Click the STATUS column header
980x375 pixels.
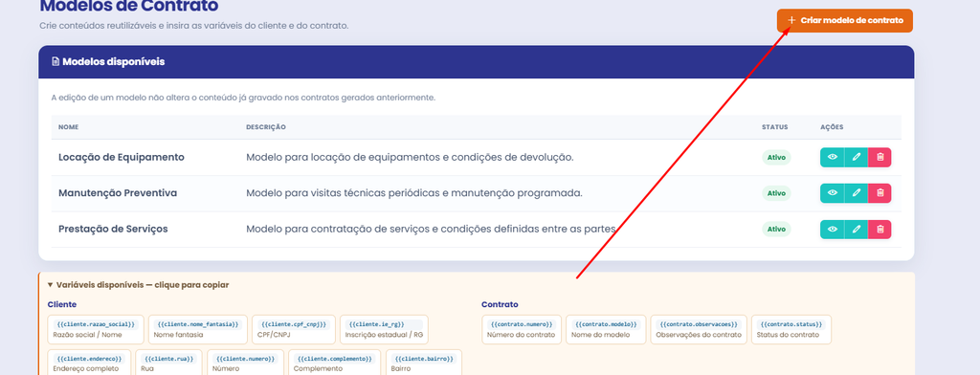point(774,127)
